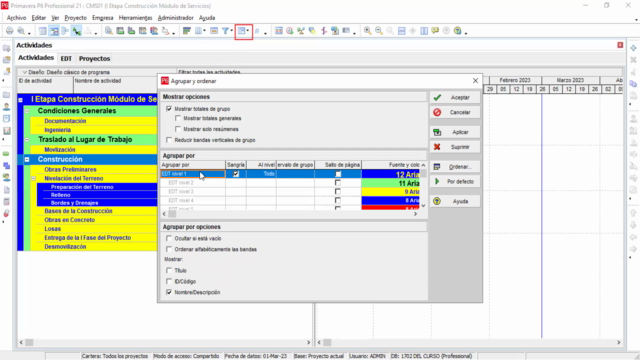The height and width of the screenshot is (360, 640).
Task: Enable Ocultar si está vacío
Action: (x=169, y=238)
